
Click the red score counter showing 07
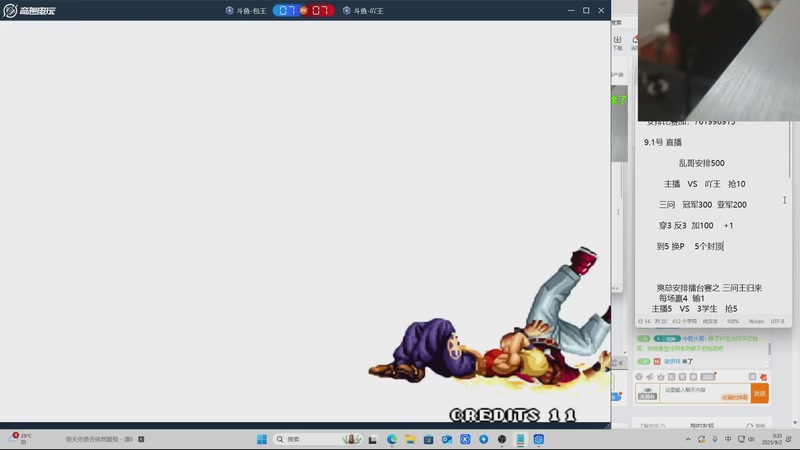[x=320, y=10]
